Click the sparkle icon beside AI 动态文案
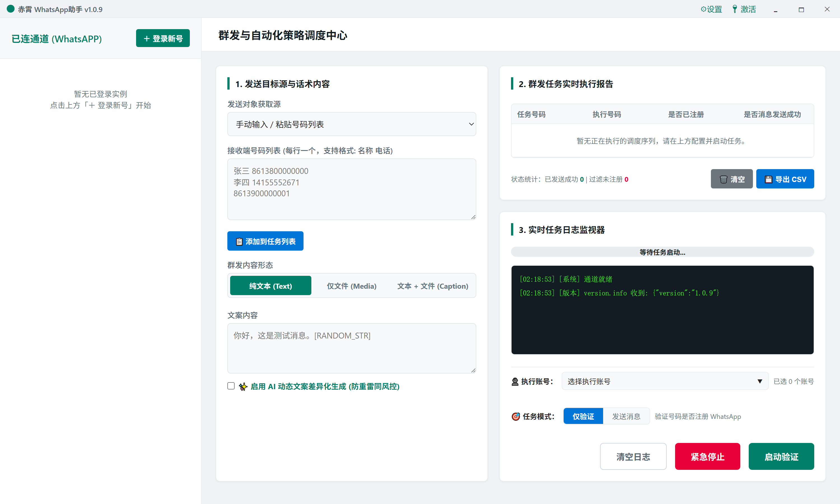This screenshot has height=504, width=840. [243, 386]
